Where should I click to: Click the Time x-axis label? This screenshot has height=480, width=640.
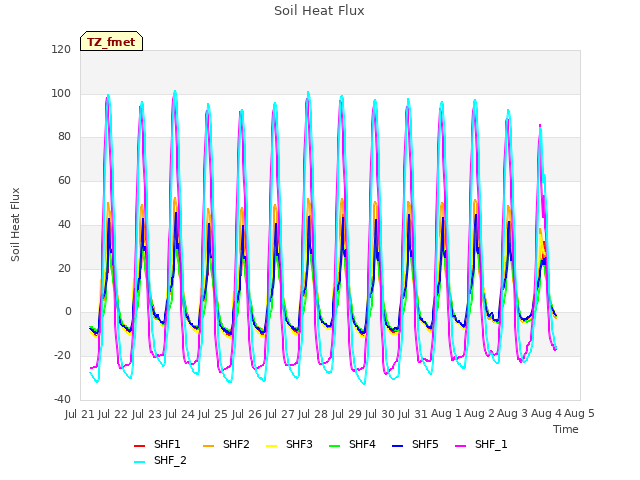(x=566, y=429)
